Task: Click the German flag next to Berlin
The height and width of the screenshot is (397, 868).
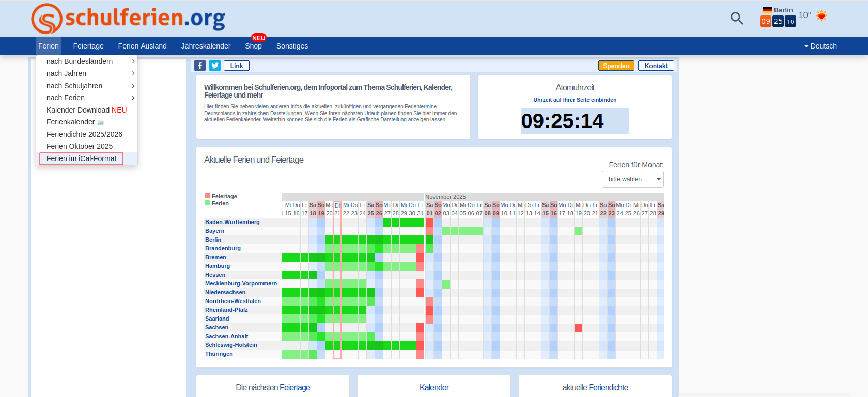Action: coord(767,10)
